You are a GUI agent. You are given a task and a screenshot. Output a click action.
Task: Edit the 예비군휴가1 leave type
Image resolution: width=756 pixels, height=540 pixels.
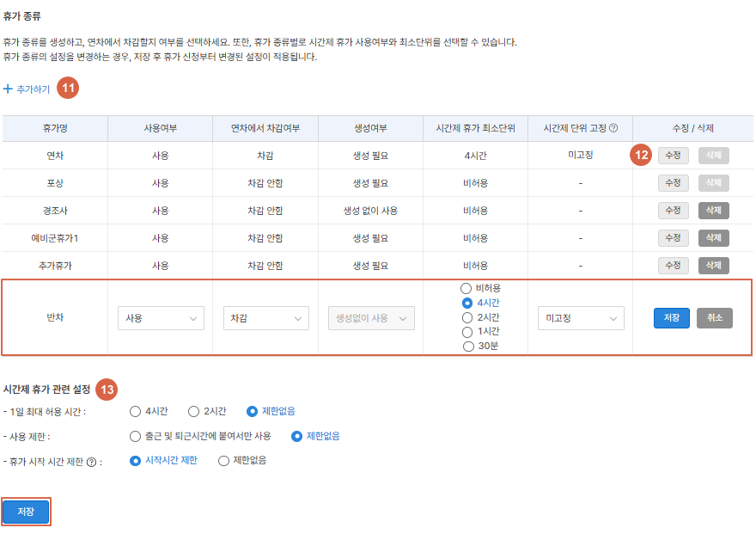(673, 237)
